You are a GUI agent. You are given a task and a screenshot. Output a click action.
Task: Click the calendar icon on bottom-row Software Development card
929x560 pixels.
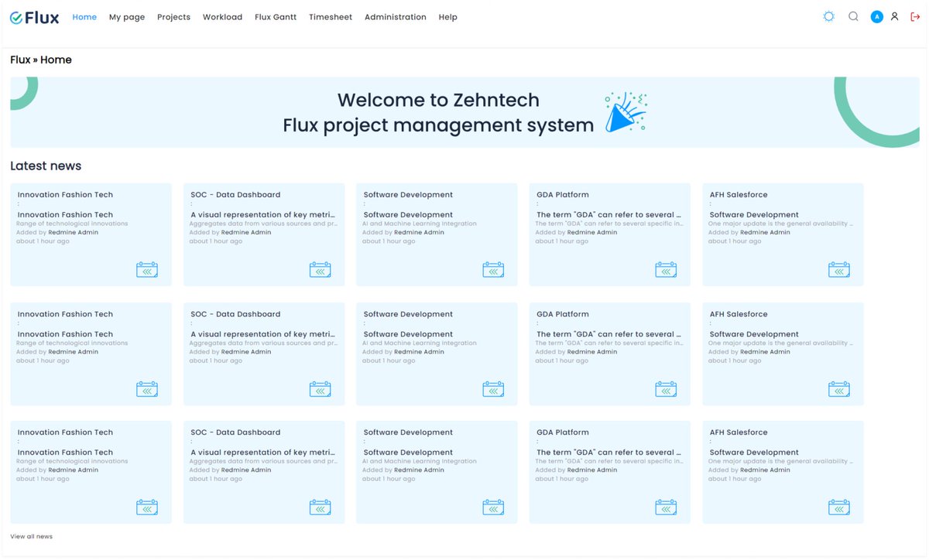tap(493, 507)
